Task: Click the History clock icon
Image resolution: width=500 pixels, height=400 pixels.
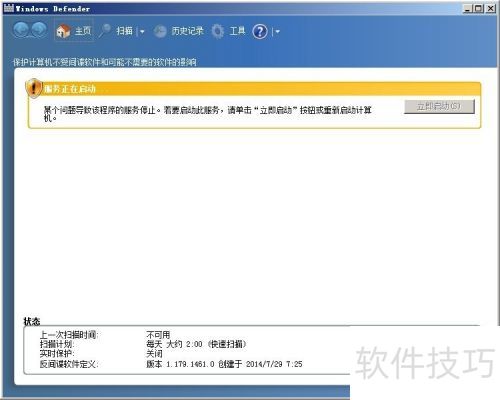Action: 160,31
